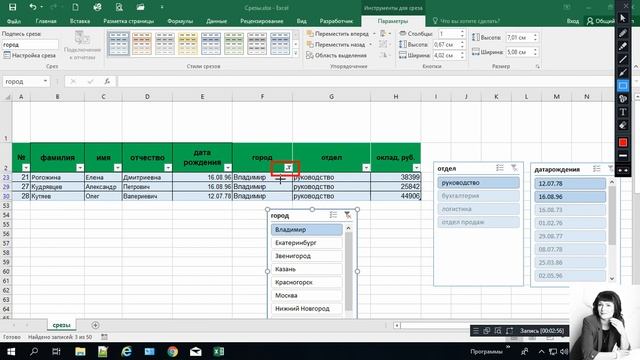Open the 'оклад, руб.' filter dropdown
640x360 pixels.
pyautogui.click(x=416, y=167)
